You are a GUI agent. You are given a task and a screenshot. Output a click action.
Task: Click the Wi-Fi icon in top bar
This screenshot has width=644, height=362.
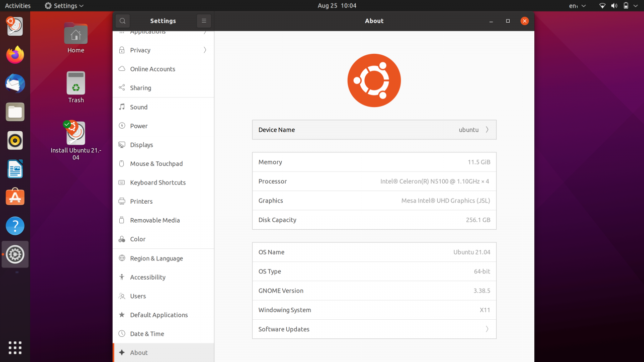[602, 6]
